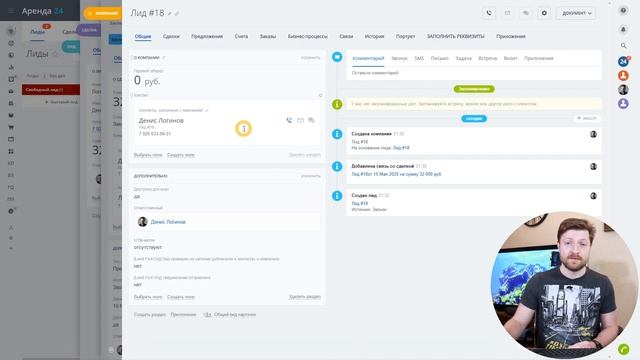Open card settings gear in header
This screenshot has width=640, height=360.
(544, 13)
